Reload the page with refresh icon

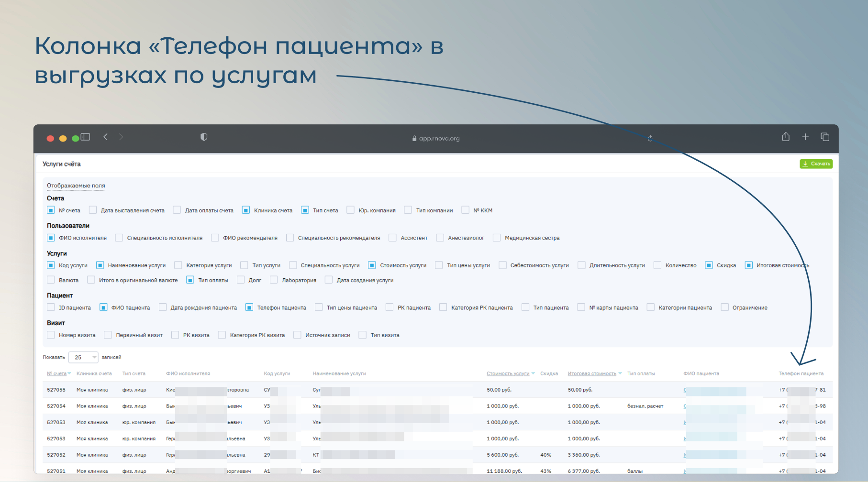tap(650, 138)
